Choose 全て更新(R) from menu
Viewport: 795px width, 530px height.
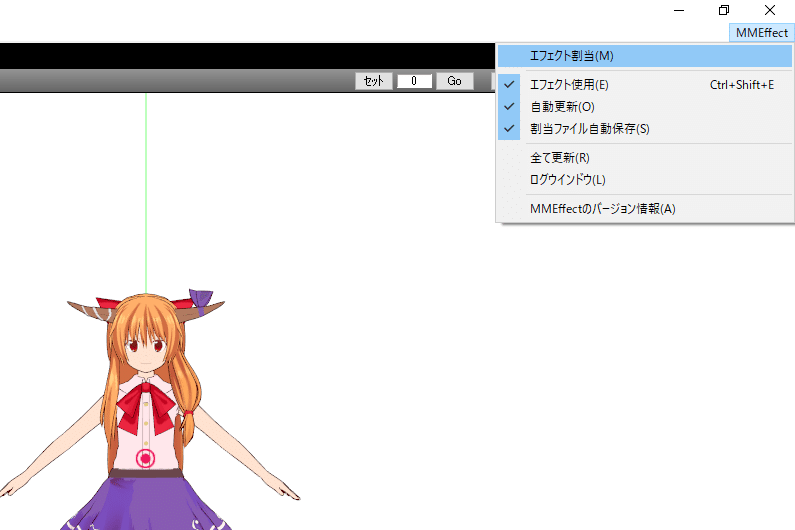pos(644,158)
